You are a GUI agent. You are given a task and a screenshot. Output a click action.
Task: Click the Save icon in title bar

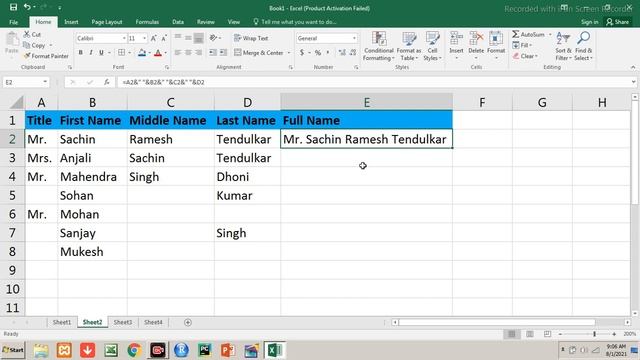(x=13, y=7)
